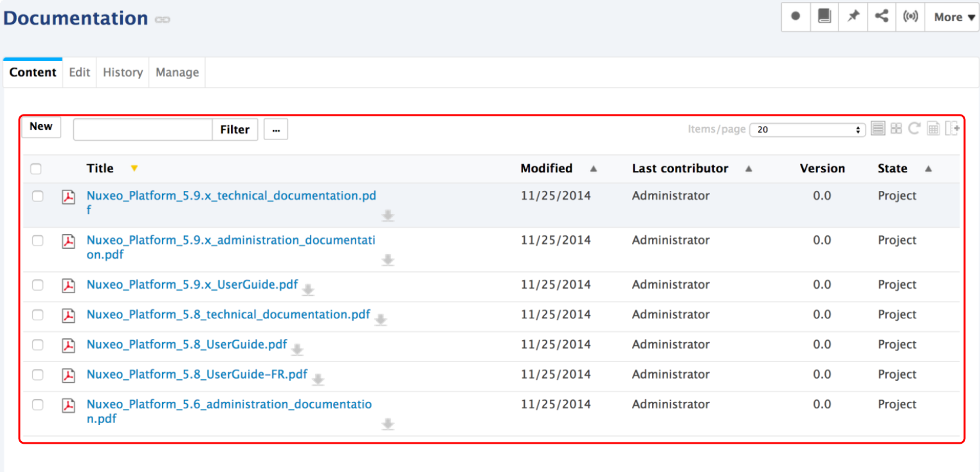Click the lock dot icon in top toolbar
The image size is (980, 472).
(x=795, y=17)
